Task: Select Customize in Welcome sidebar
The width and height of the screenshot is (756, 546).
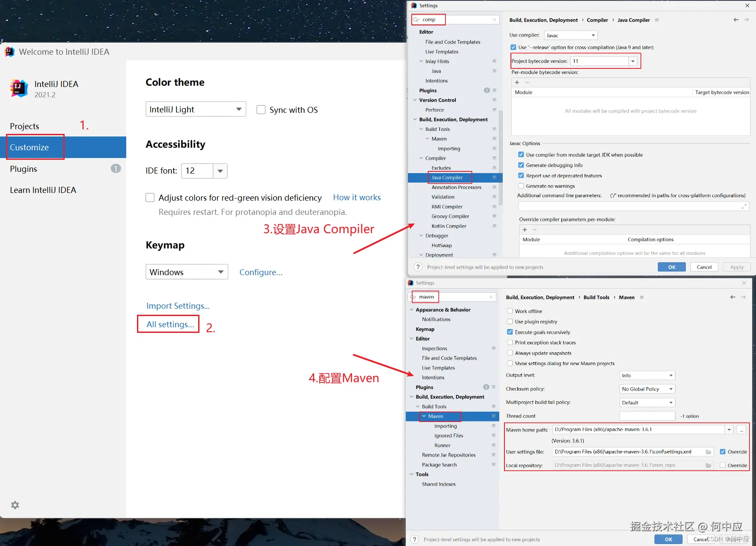Action: [63, 147]
